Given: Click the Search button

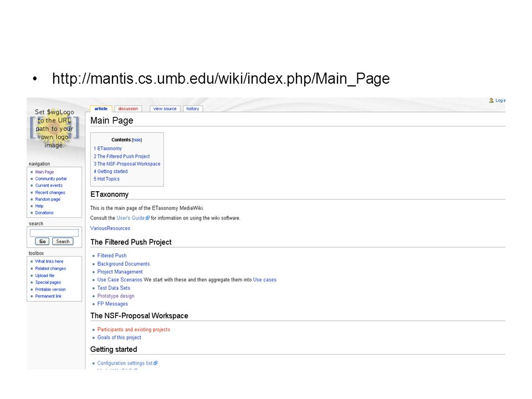Looking at the screenshot, I should click(63, 242).
